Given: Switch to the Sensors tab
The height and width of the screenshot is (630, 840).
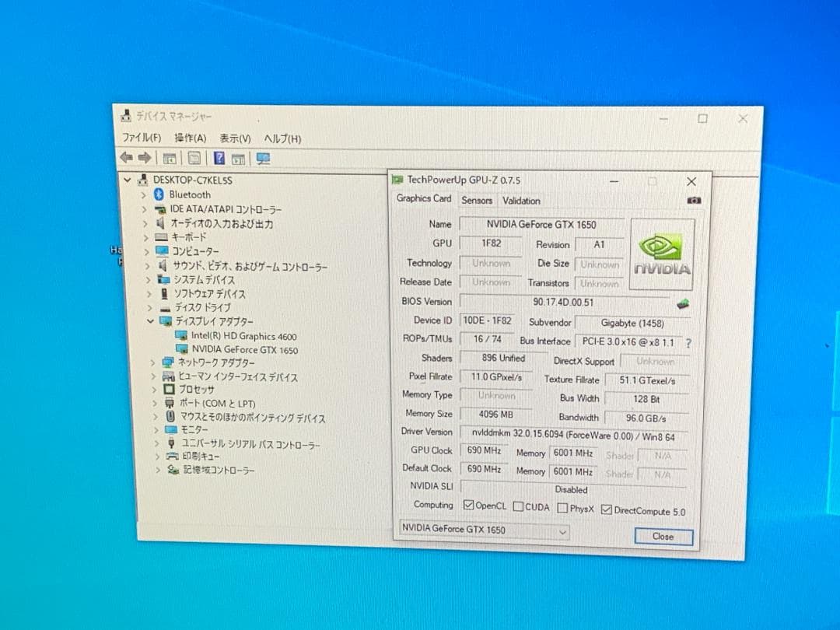Looking at the screenshot, I should click(477, 201).
